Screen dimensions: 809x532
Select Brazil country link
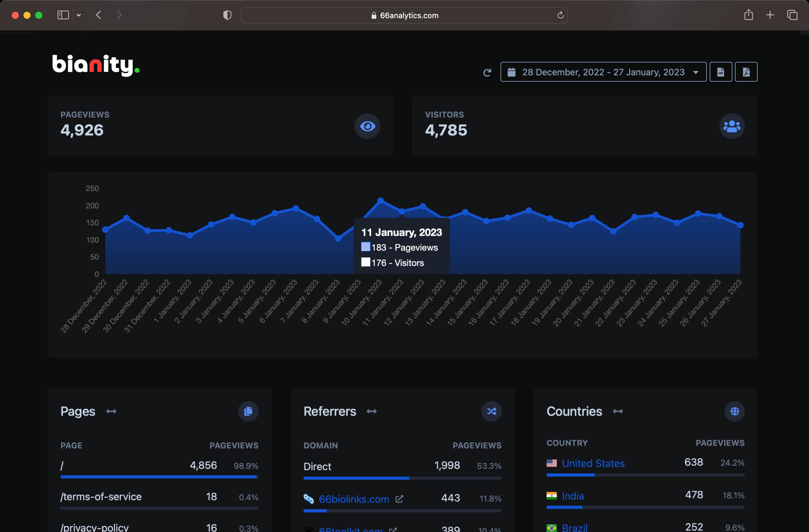click(x=574, y=527)
